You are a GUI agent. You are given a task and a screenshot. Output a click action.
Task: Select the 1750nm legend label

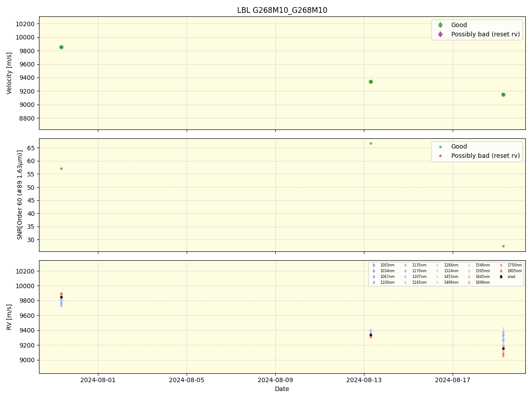tap(515, 265)
